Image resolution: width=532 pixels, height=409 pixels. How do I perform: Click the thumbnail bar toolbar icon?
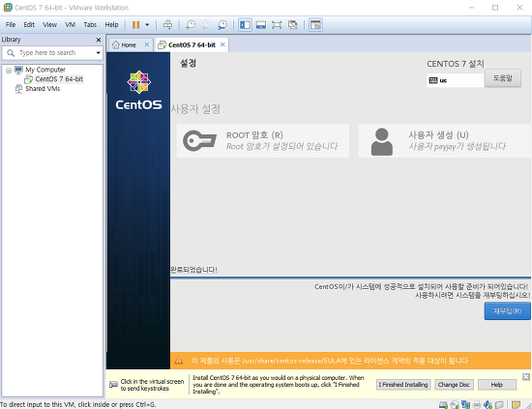click(x=261, y=25)
